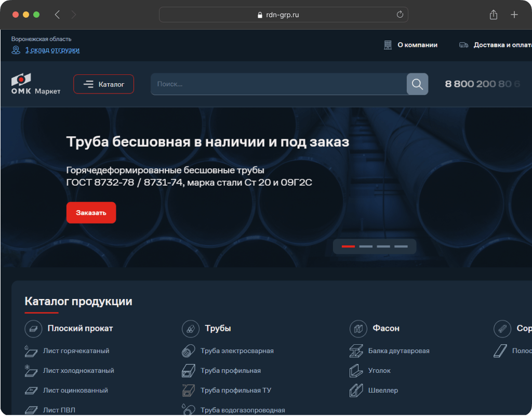532x416 pixels.
Task: Click the red 'Заказать' button
Action: coord(91,213)
